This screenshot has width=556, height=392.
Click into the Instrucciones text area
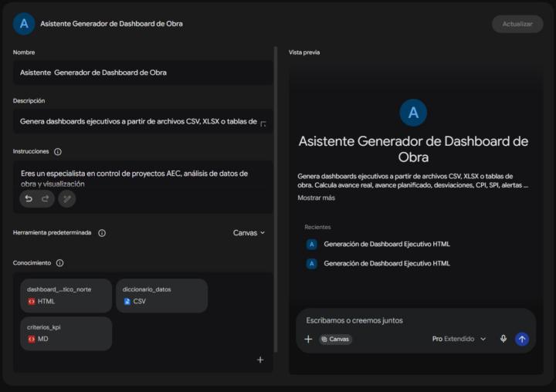143,178
